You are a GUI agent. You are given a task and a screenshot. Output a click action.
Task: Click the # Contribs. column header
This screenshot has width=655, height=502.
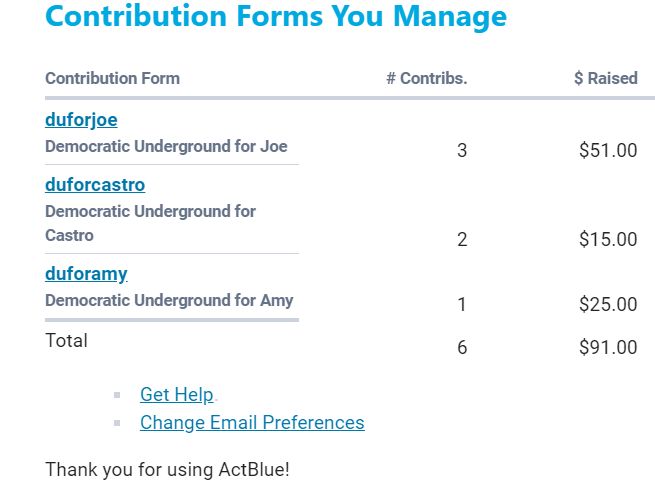(427, 78)
